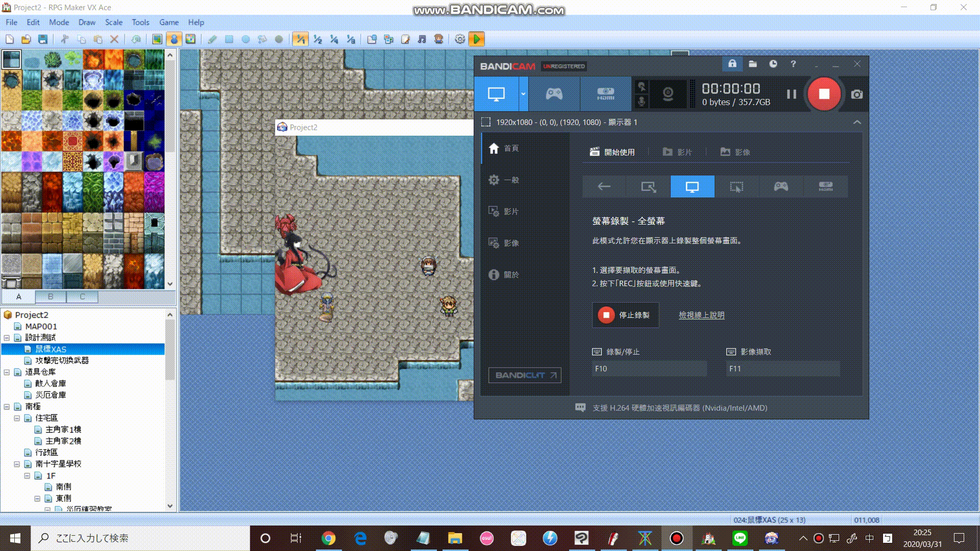
Task: Open the Tools menu
Action: 140,22
